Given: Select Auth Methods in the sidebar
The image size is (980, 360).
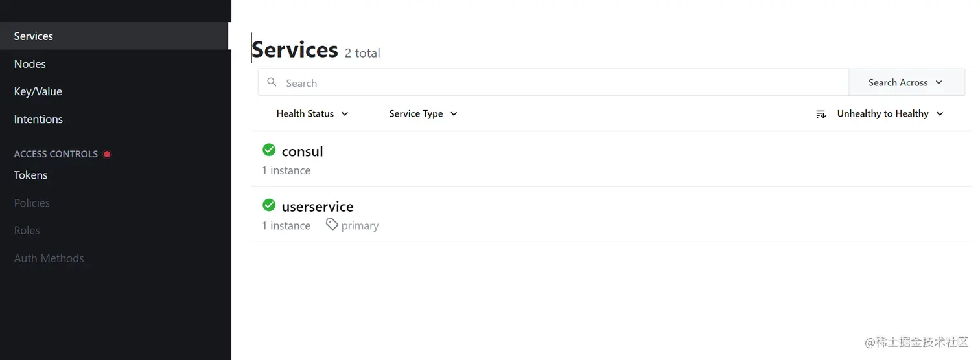Looking at the screenshot, I should [49, 258].
